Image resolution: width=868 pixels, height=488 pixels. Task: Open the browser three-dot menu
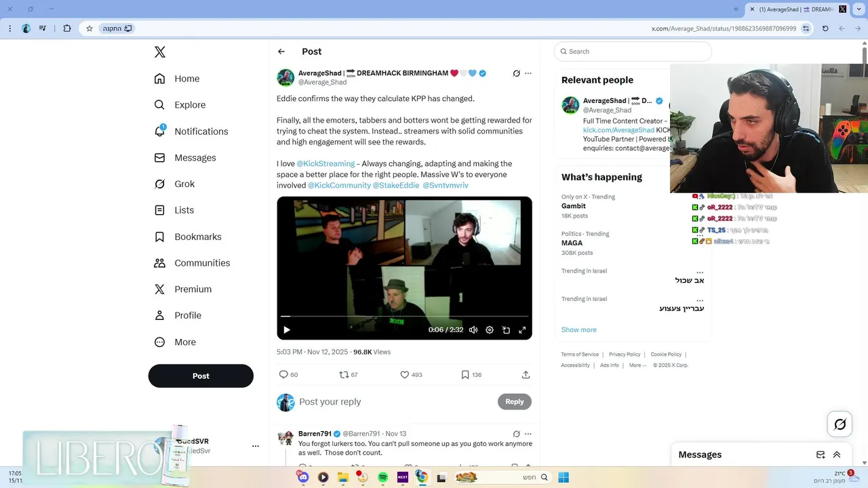coord(9,28)
